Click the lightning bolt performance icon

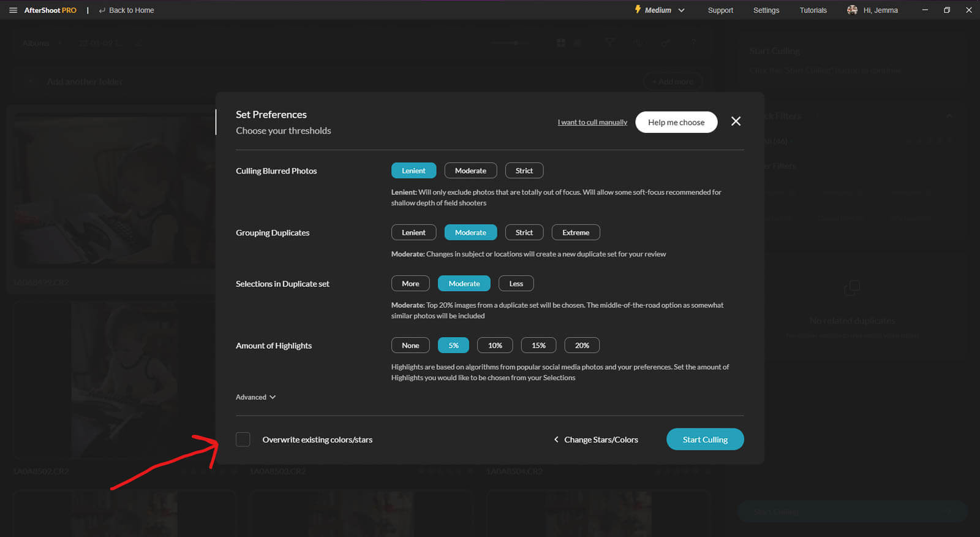click(x=638, y=10)
